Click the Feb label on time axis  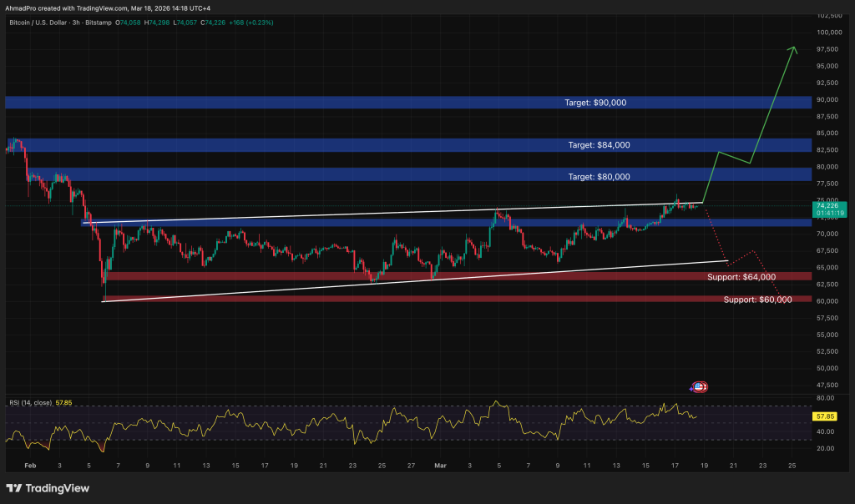tap(31, 464)
